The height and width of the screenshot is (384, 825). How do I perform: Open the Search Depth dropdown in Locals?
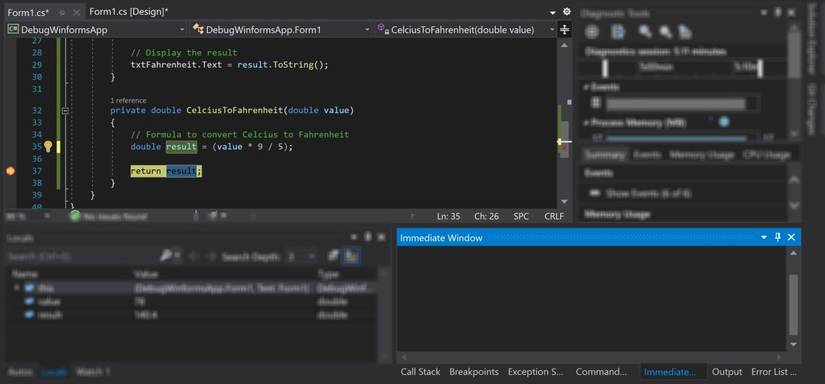click(x=311, y=257)
